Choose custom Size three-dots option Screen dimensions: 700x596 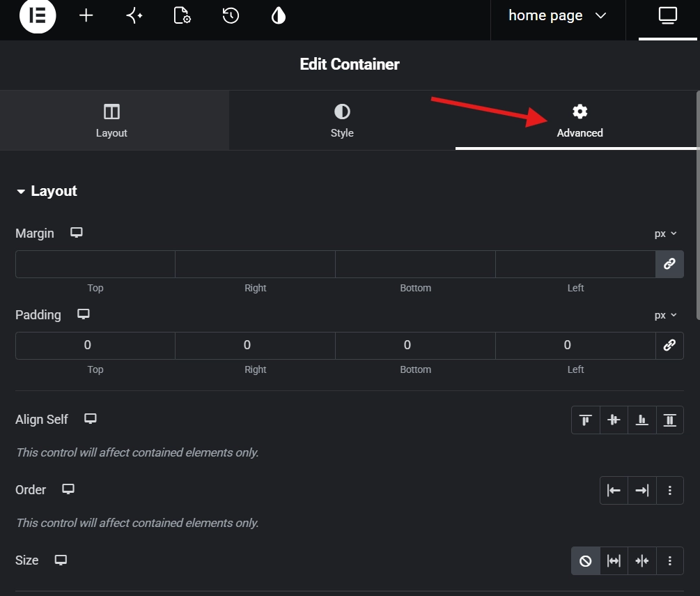pos(669,560)
